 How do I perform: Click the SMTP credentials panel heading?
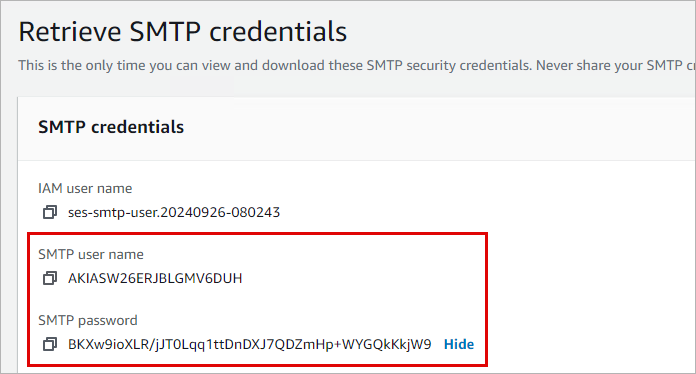(x=111, y=127)
